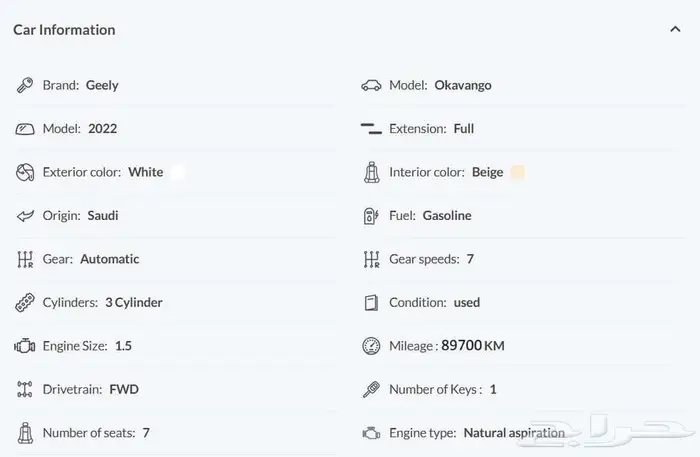The image size is (700, 457).
Task: Click the Number of Keys icon
Action: pos(371,389)
